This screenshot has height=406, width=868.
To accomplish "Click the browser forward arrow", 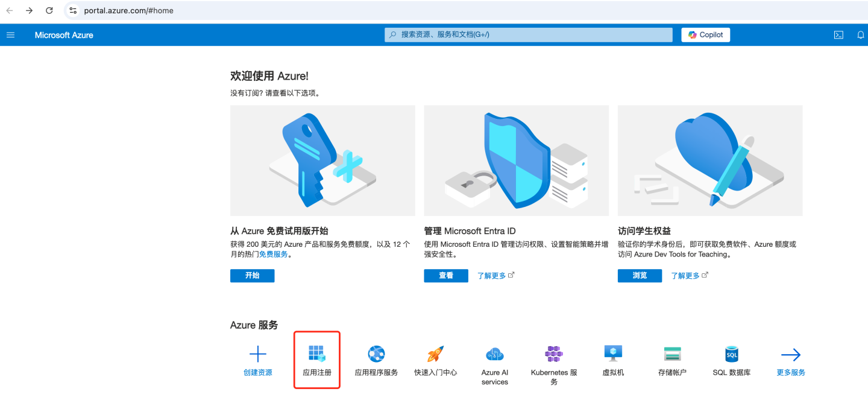I will 29,10.
